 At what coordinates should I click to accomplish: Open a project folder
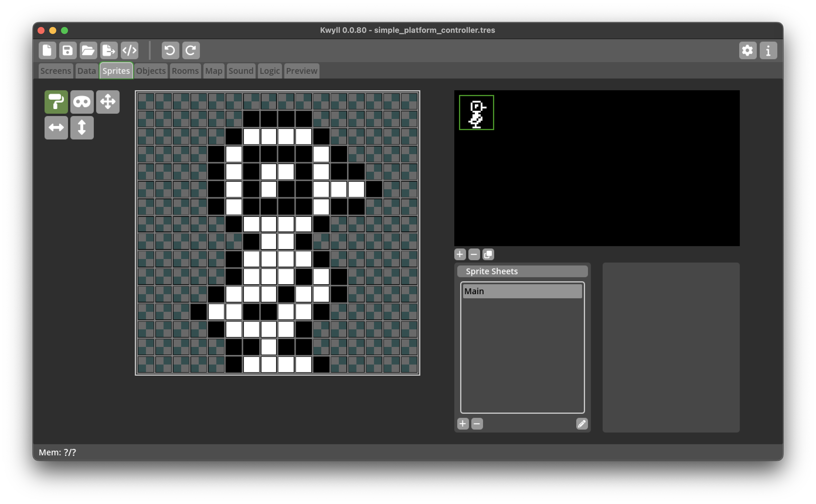point(88,50)
